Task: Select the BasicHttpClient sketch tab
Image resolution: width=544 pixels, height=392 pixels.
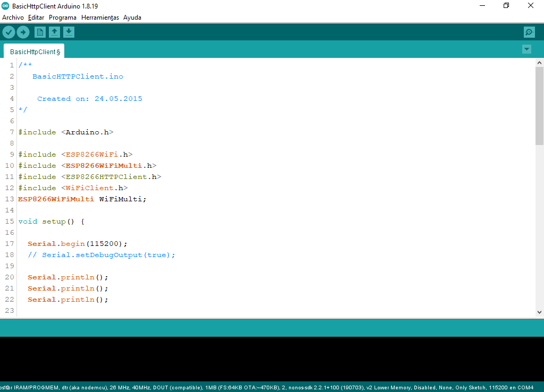Action: coord(34,52)
